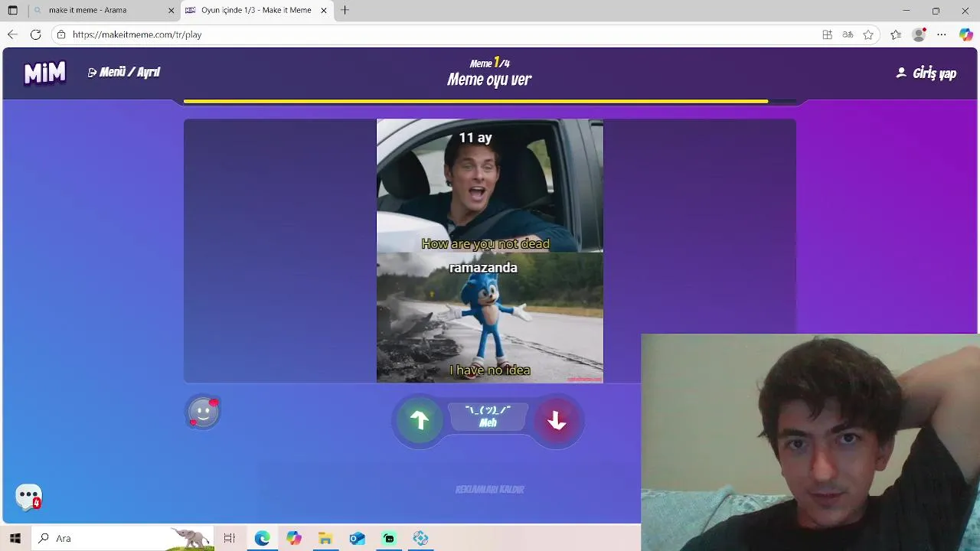Refresh the page
This screenshot has height=551, width=980.
pos(35,34)
